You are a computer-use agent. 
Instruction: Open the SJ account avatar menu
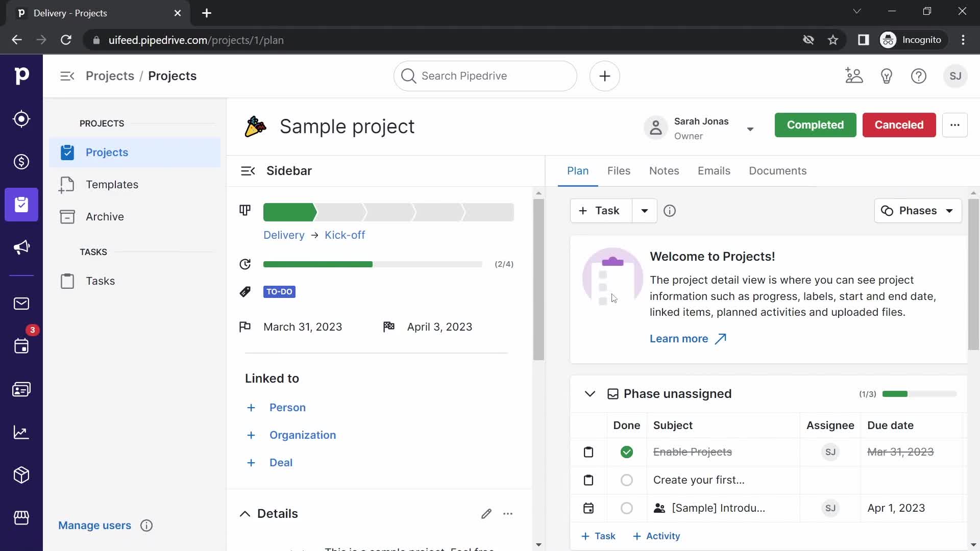coord(955,76)
